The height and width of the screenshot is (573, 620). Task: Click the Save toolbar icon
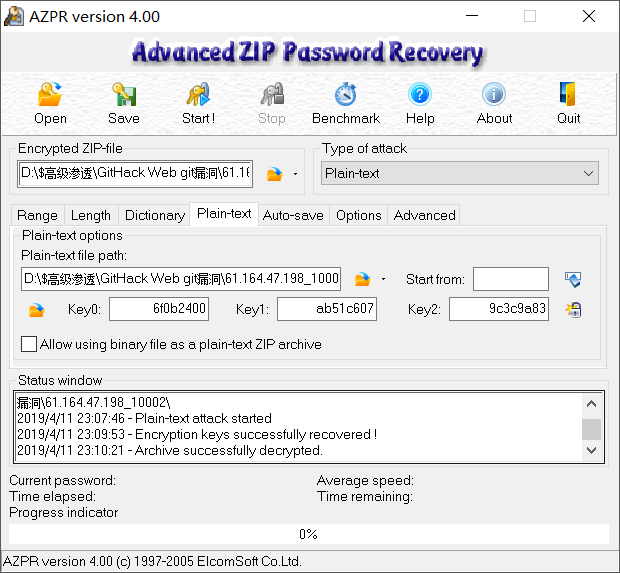click(x=124, y=94)
